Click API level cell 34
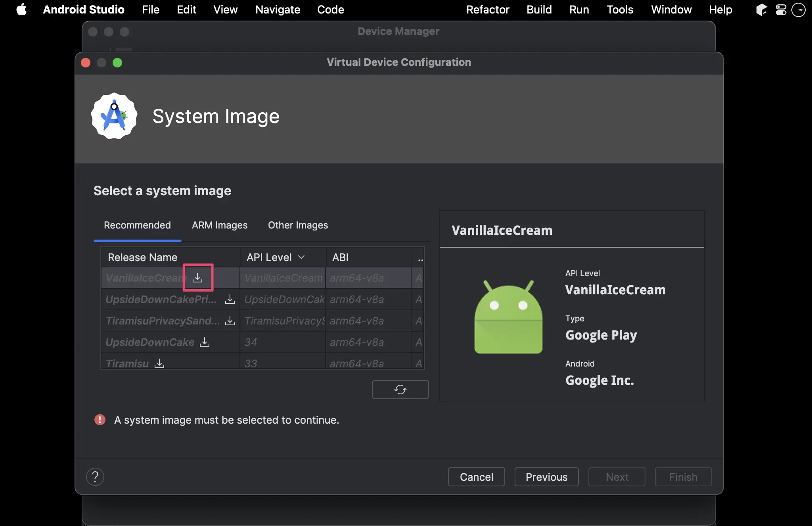This screenshot has height=526, width=812. (x=283, y=342)
